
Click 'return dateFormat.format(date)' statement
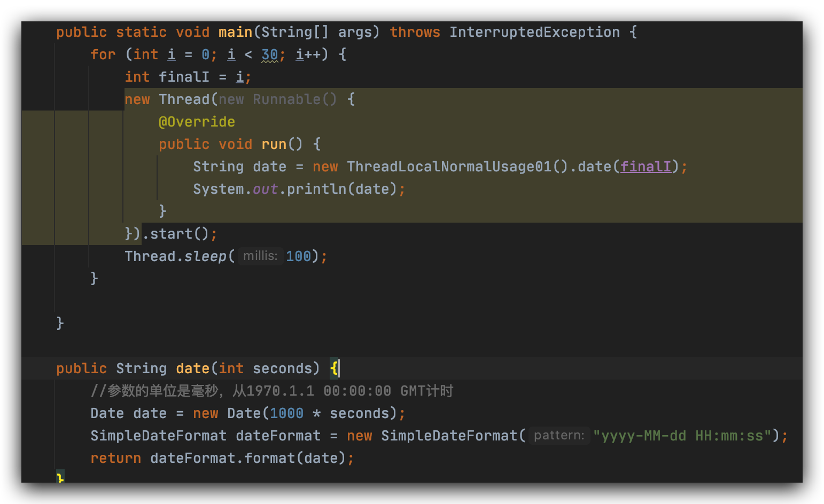tap(222, 458)
